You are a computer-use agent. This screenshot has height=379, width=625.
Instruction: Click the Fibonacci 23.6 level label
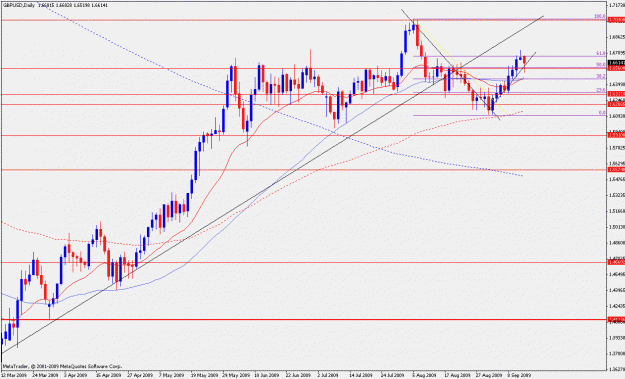[601, 90]
